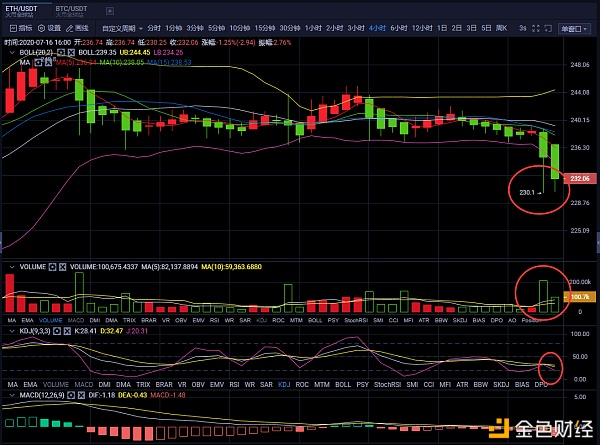The width and height of the screenshot is (600, 445).
Task: Choose MACD in the VOLUME panel indicator strip
Action: click(75, 320)
